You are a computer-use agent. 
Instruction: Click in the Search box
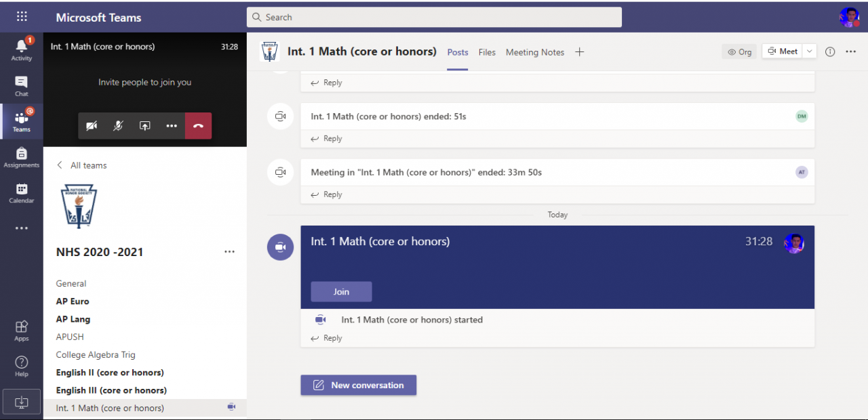434,17
